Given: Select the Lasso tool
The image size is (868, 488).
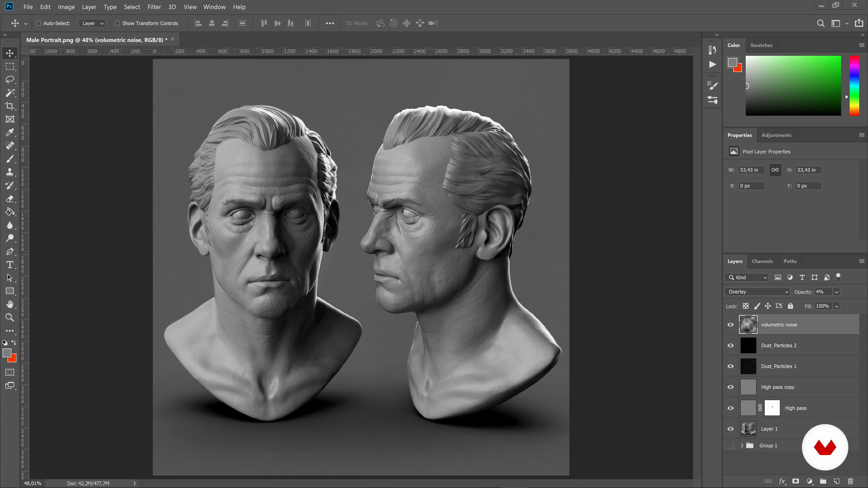Looking at the screenshot, I should 10,80.
